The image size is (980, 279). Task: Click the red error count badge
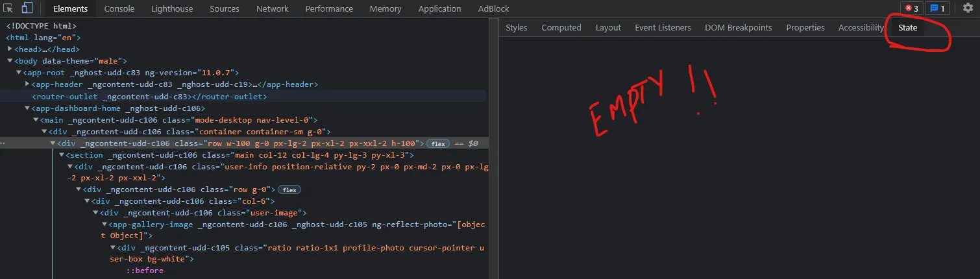(x=912, y=8)
